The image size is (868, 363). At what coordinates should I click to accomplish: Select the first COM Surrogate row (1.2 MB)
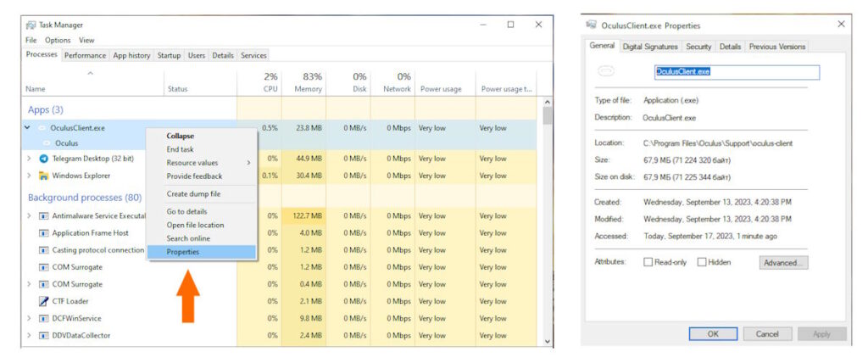point(279,267)
